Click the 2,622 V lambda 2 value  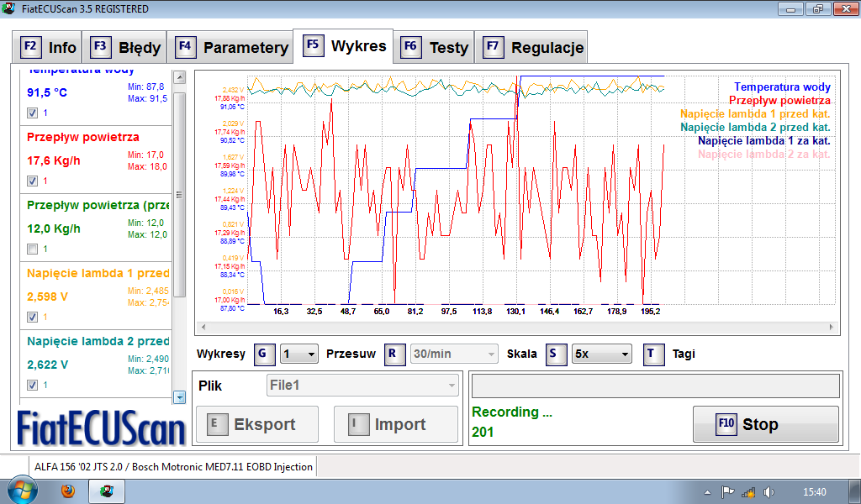point(47,365)
